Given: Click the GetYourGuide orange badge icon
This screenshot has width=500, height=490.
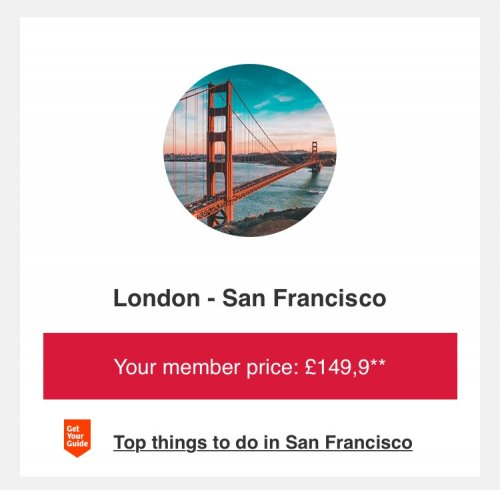Looking at the screenshot, I should pyautogui.click(x=77, y=438).
